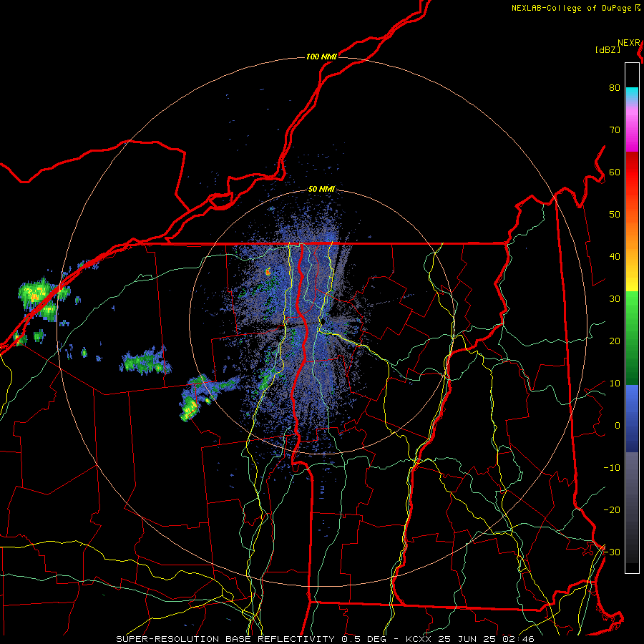Image resolution: width=644 pixels, height=644 pixels.
Task: Click the 80 value on dBZ scale
Action: 615,88
